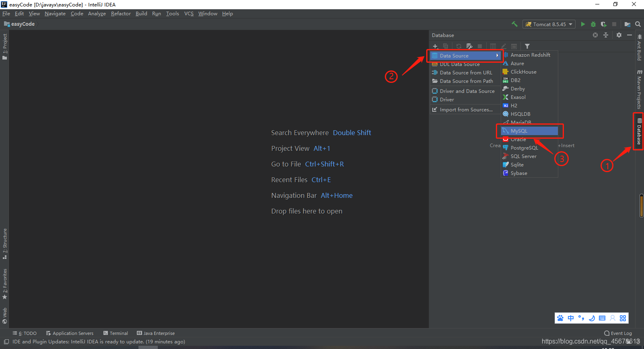Open the VCS menu
The width and height of the screenshot is (644, 349).
189,14
